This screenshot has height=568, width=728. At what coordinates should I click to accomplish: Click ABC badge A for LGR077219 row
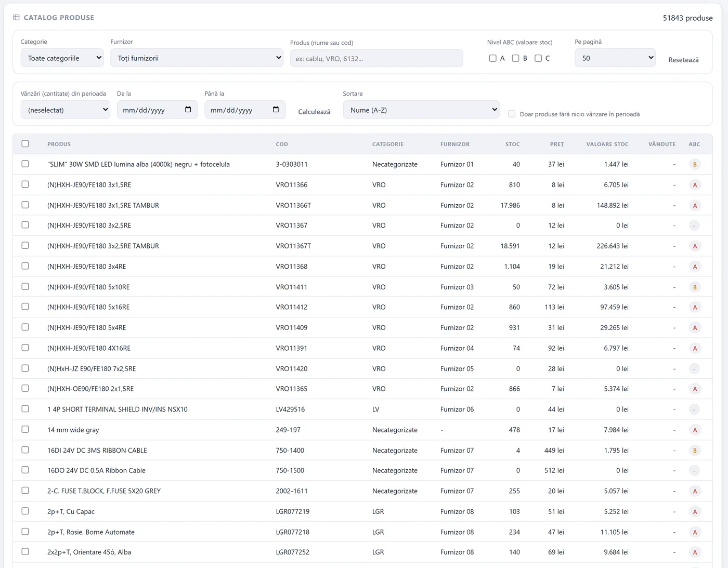pyautogui.click(x=695, y=512)
